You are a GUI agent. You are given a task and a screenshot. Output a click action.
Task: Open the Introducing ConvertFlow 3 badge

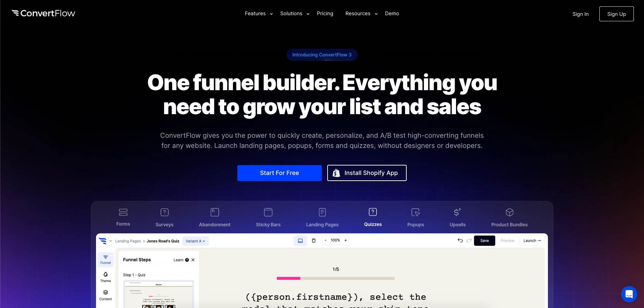click(322, 55)
